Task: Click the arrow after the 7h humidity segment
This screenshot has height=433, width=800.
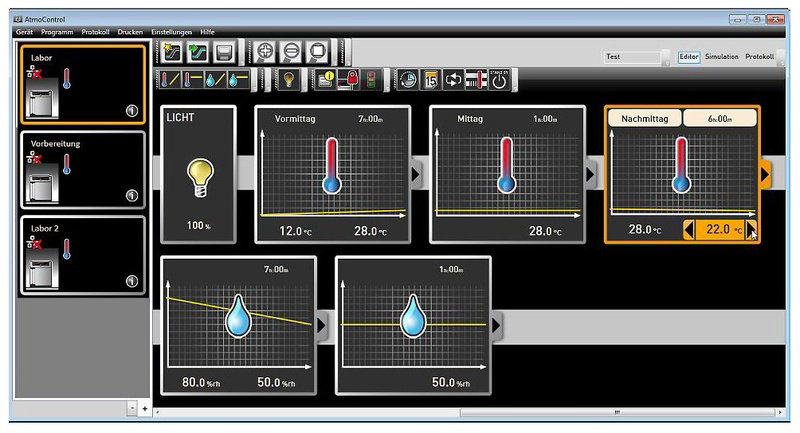Action: point(321,325)
